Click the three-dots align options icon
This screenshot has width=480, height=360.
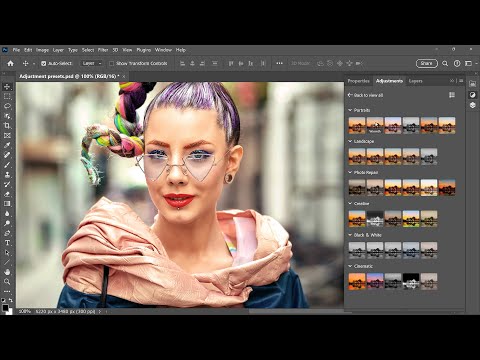click(x=279, y=63)
